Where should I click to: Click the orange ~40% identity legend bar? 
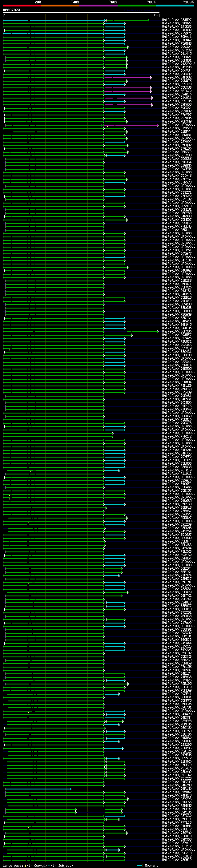(x=60, y=6)
